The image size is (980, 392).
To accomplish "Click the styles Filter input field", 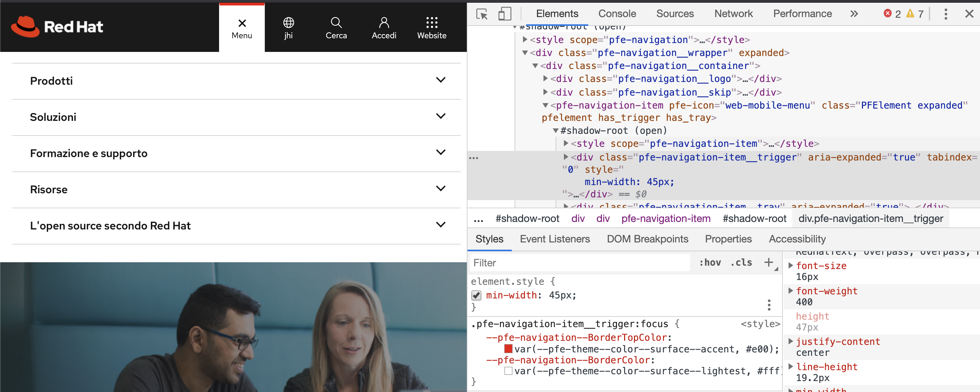I will [578, 263].
